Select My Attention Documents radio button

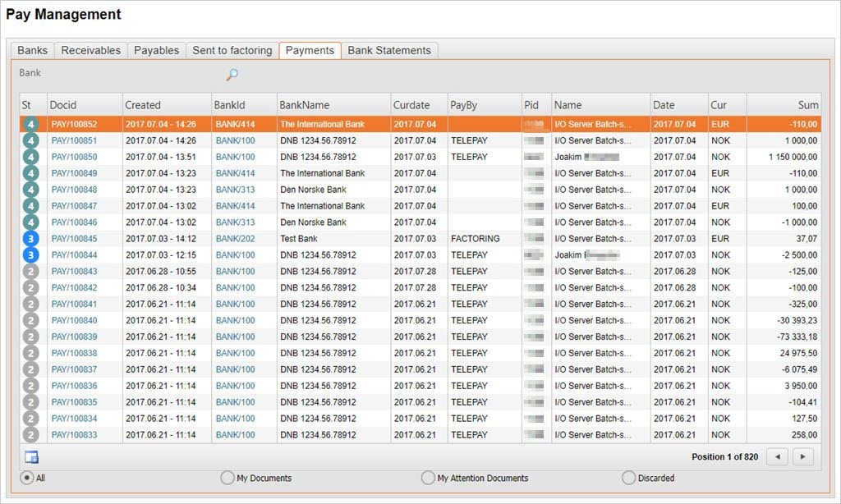(428, 478)
